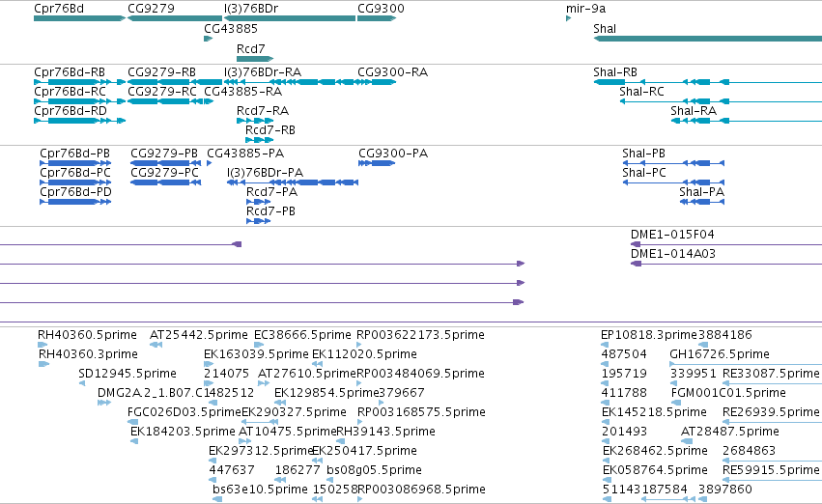This screenshot has height=504, width=822.
Task: Select the EK268462.5prime EST label
Action: pyautogui.click(x=655, y=451)
